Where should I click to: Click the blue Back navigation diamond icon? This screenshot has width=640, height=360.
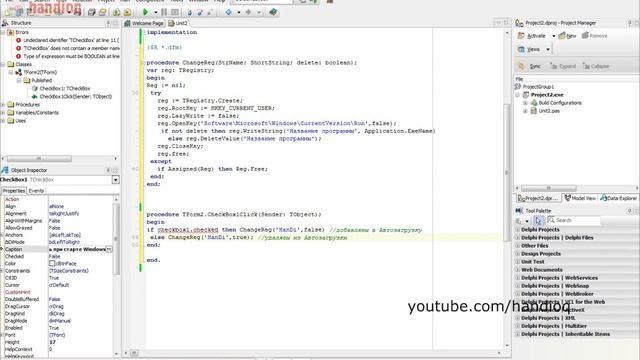(x=229, y=12)
